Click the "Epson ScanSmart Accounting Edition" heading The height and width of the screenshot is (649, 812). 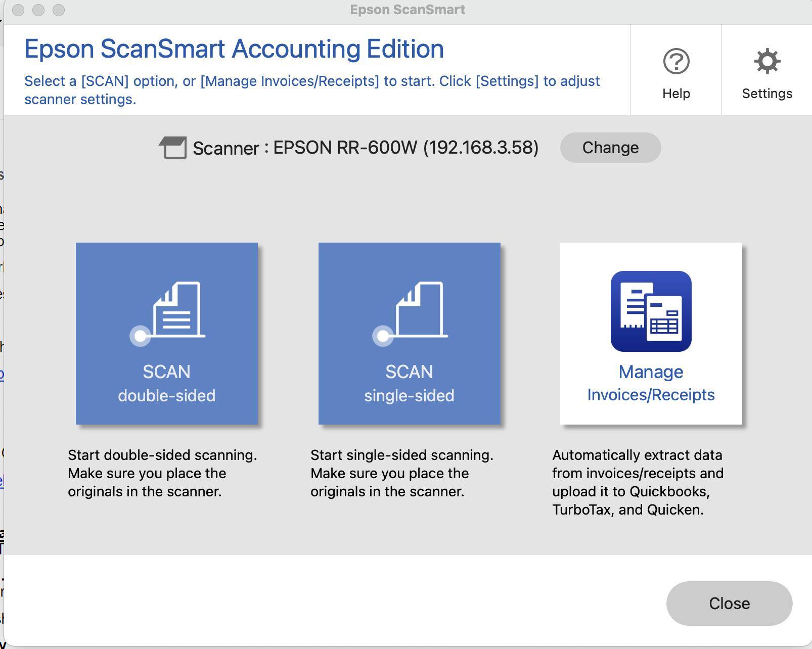(x=234, y=49)
